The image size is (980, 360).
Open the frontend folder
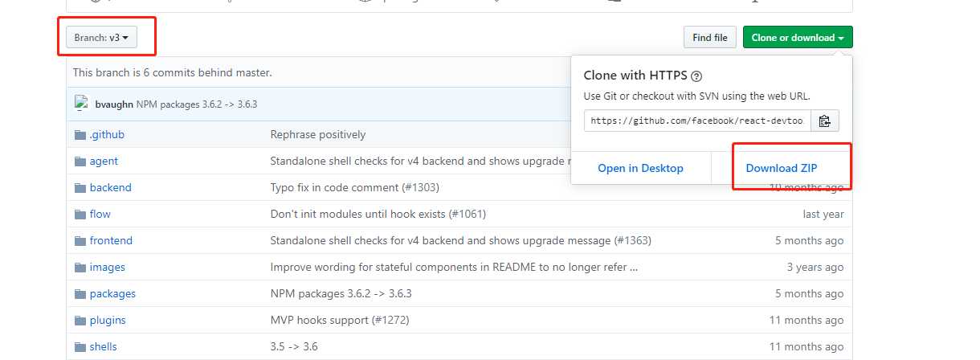(111, 241)
